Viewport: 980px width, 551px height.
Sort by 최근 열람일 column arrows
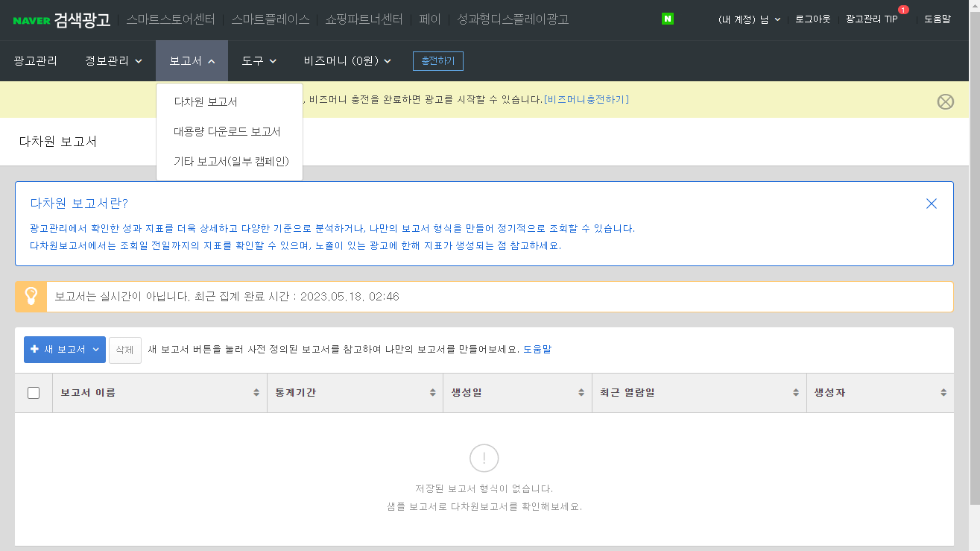(796, 393)
